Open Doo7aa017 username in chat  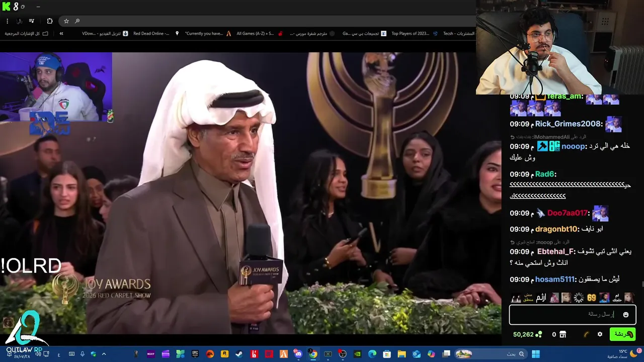(568, 213)
